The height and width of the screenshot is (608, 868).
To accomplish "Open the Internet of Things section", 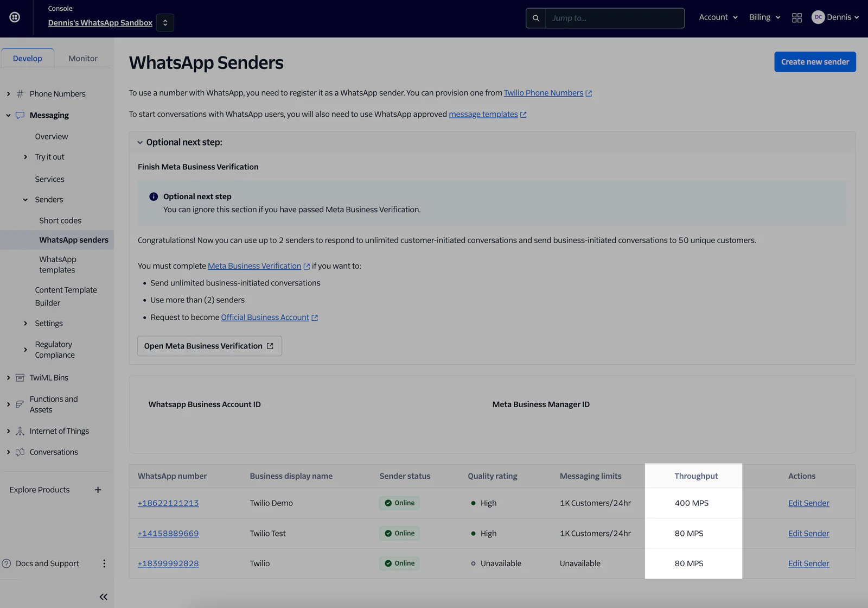I will [x=59, y=431].
